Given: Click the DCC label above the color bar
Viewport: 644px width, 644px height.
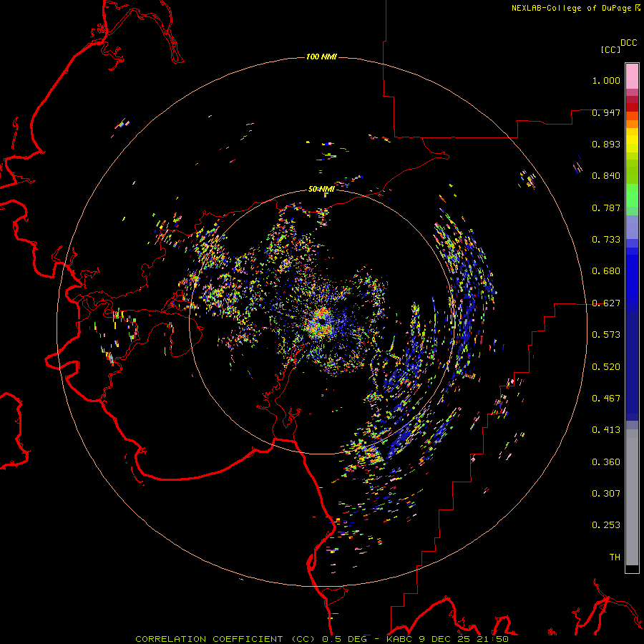Looking at the screenshot, I should point(629,43).
